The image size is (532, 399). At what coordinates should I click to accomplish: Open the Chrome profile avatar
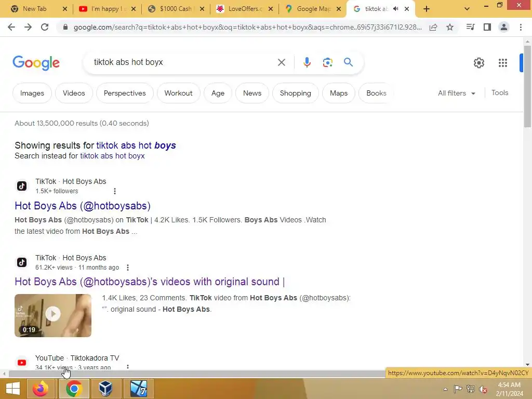pyautogui.click(x=504, y=27)
